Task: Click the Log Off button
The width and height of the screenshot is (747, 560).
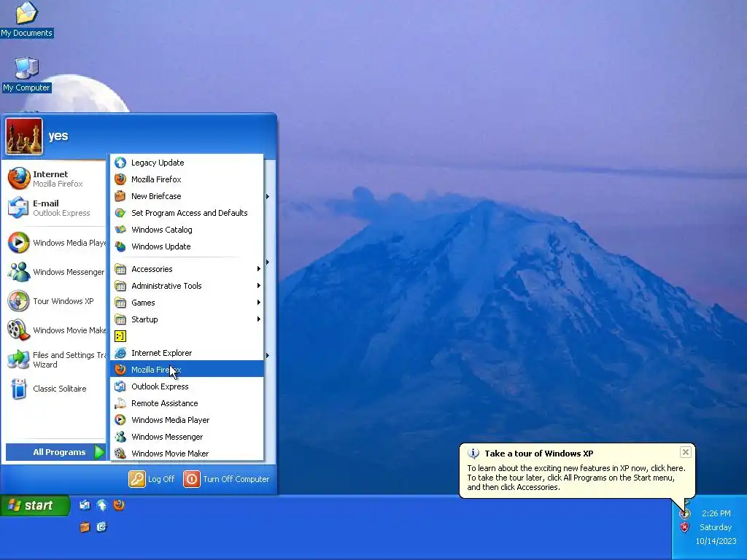Action: [x=152, y=479]
